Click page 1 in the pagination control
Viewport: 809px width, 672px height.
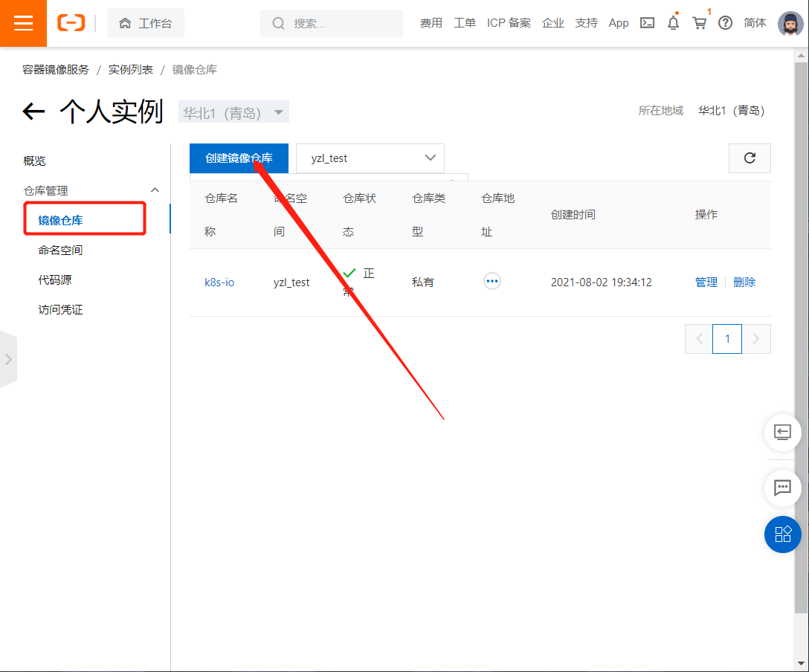[726, 338]
